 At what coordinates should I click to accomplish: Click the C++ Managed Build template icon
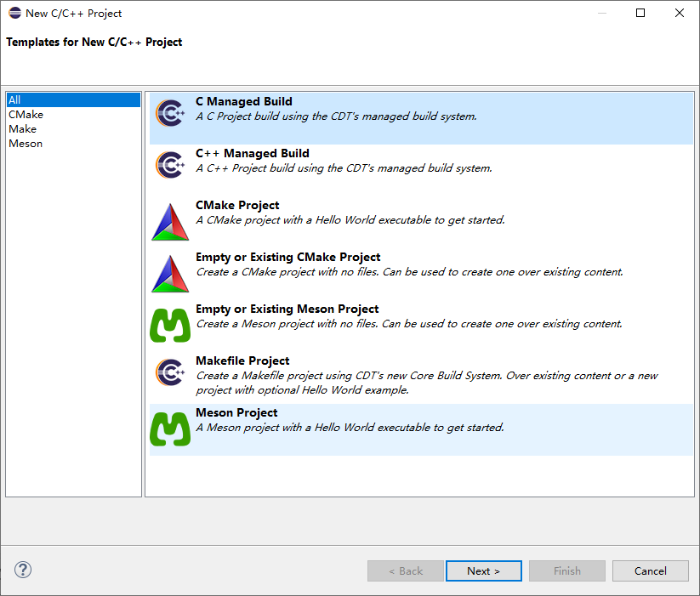click(170, 165)
